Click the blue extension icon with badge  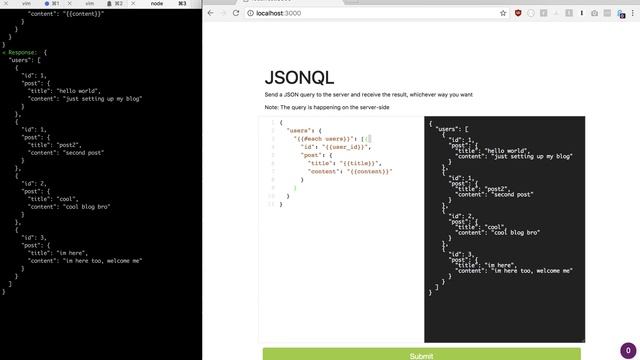pos(621,14)
